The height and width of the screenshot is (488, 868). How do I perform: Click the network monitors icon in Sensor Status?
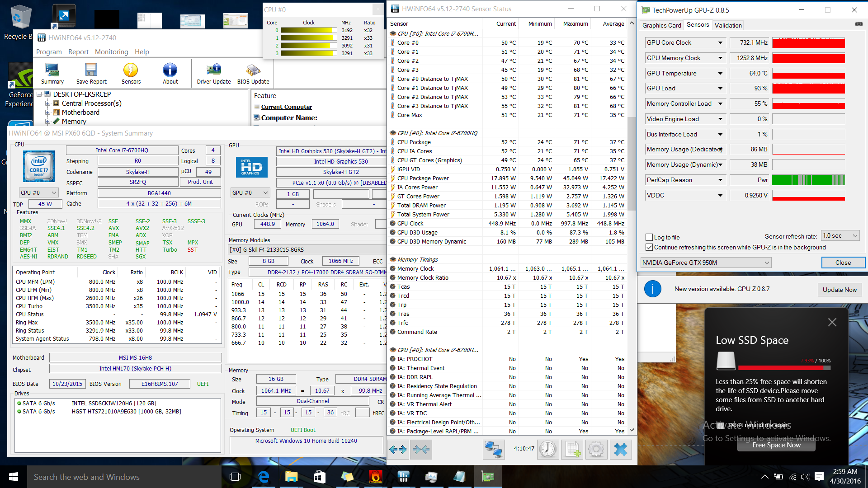point(493,450)
